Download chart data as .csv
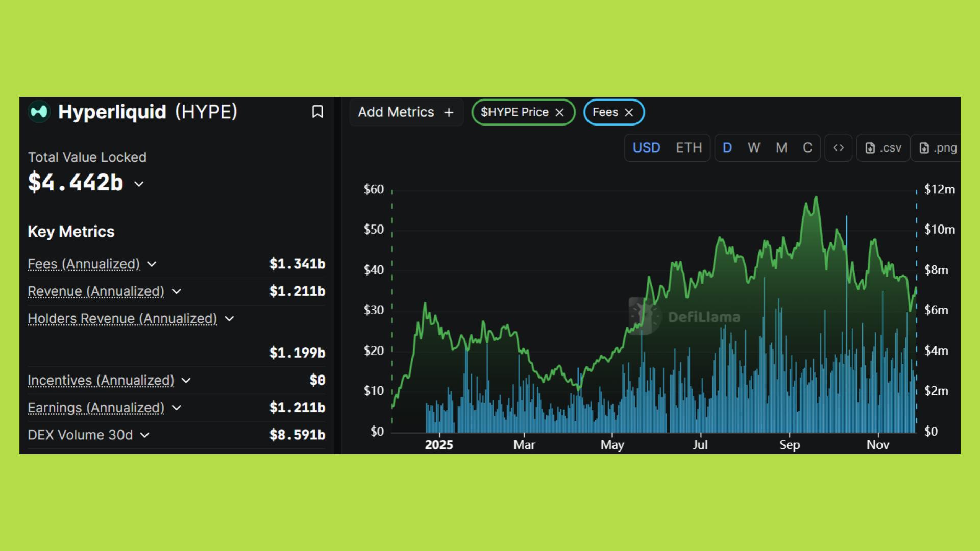 884,148
